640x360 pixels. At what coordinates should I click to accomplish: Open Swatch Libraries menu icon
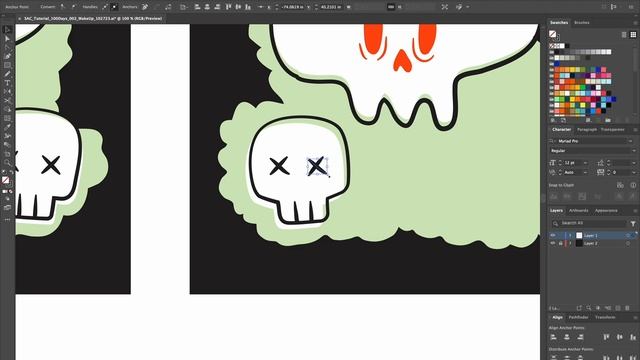(553, 120)
